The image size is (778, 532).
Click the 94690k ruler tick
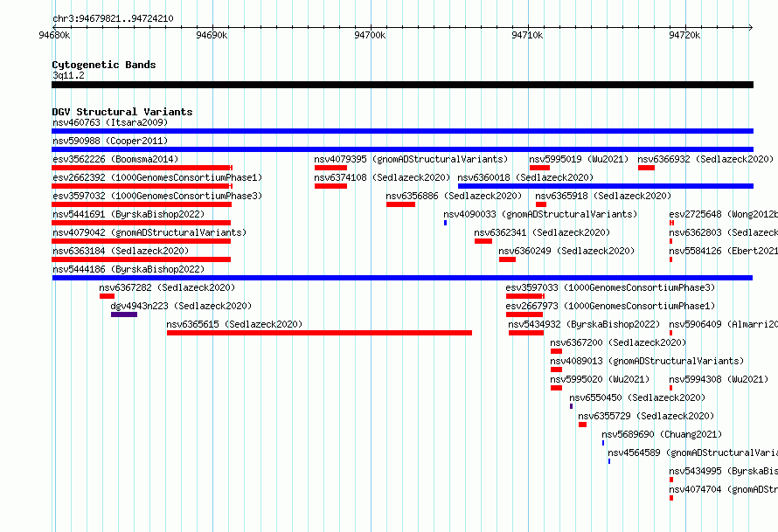coord(212,35)
